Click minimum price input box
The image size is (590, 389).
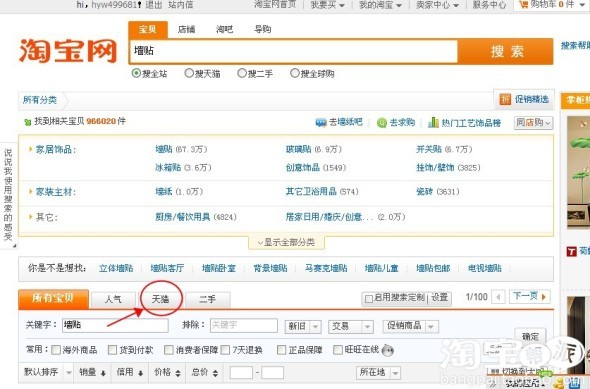(241, 373)
